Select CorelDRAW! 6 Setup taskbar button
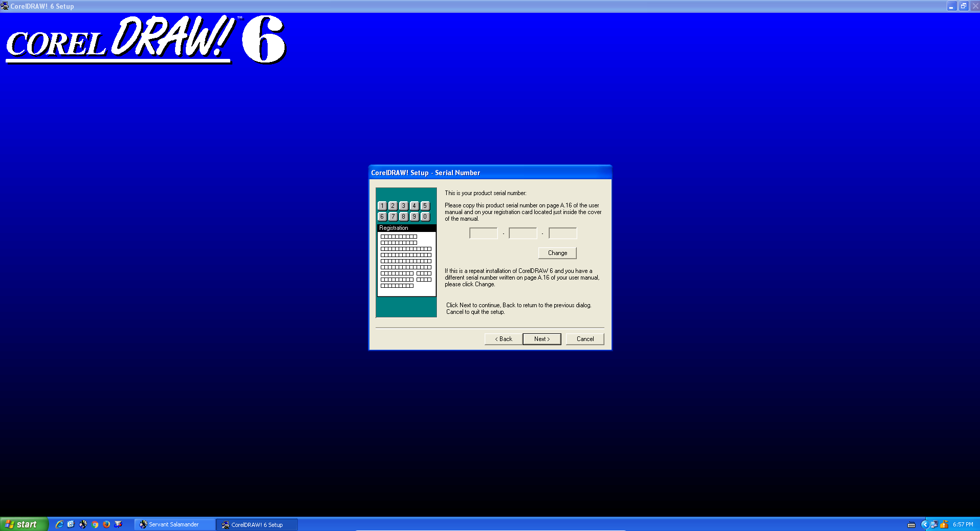980x531 pixels. coord(256,524)
